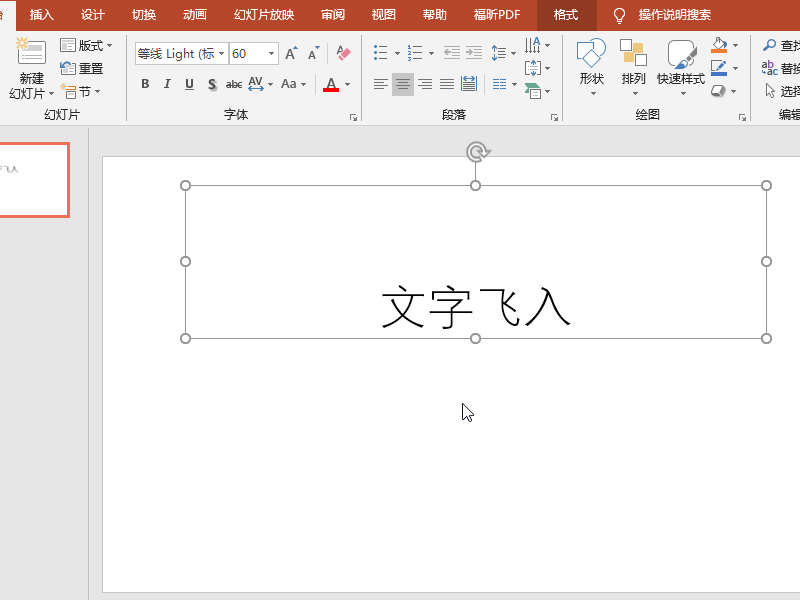Image resolution: width=800 pixels, height=600 pixels.
Task: Open the text direction menu
Action: coord(537,45)
